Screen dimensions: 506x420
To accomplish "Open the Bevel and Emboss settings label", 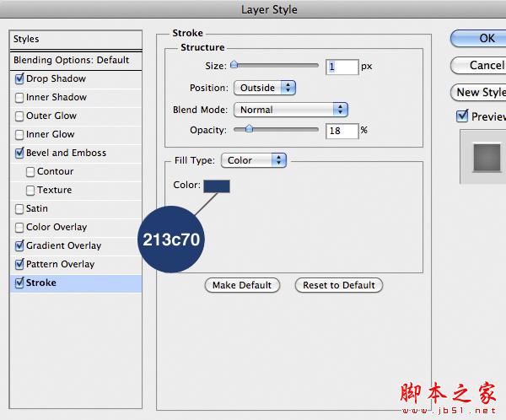I will 66,153.
